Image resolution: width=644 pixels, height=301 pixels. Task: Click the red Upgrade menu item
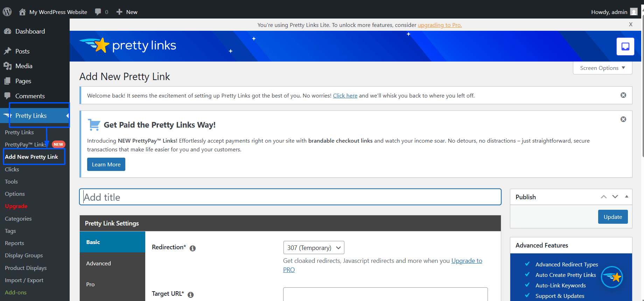pyautogui.click(x=16, y=206)
